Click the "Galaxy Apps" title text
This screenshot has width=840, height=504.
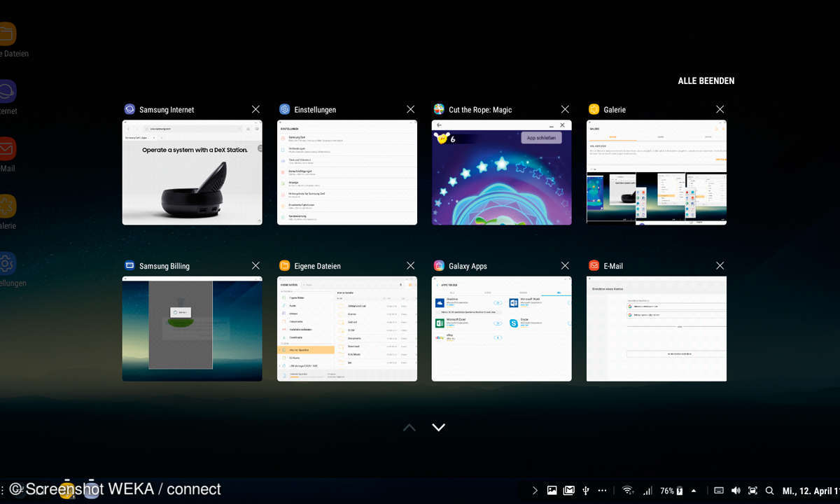tap(468, 267)
